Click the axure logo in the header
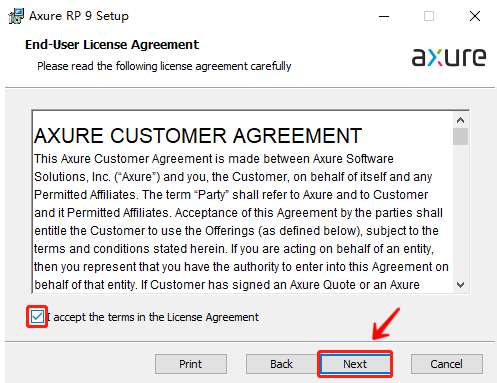The height and width of the screenshot is (383, 497). (x=449, y=57)
